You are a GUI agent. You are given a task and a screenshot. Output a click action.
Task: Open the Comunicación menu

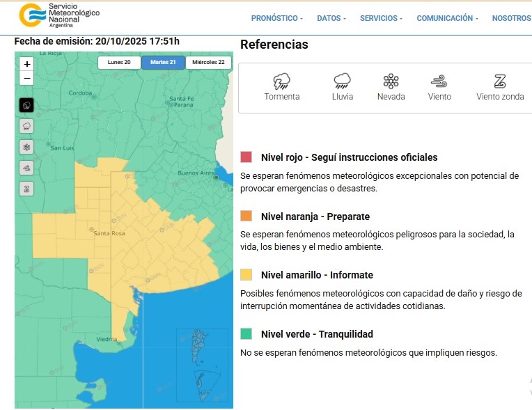click(x=447, y=18)
